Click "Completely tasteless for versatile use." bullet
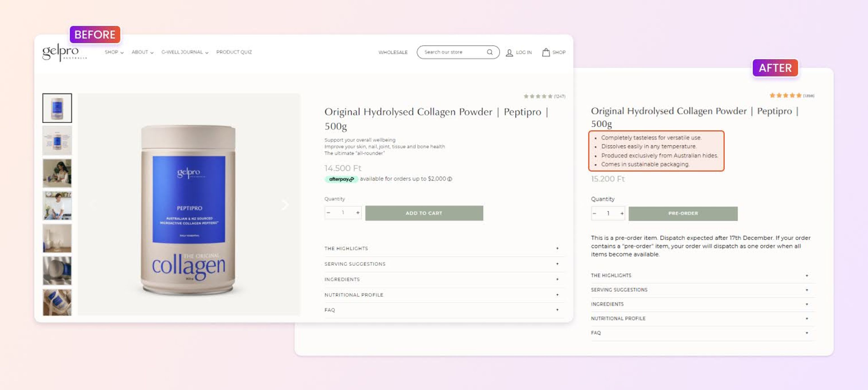This screenshot has height=390, width=868. [651, 137]
